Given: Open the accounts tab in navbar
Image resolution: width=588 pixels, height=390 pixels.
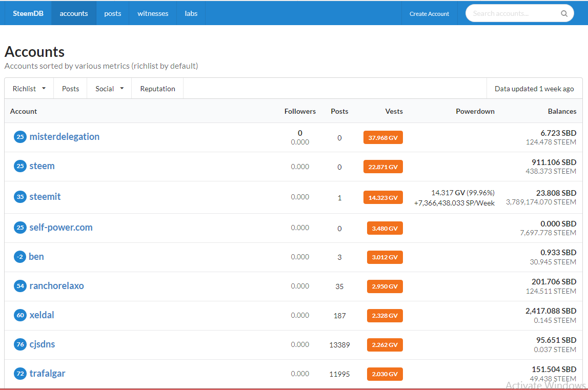Looking at the screenshot, I should pyautogui.click(x=73, y=13).
